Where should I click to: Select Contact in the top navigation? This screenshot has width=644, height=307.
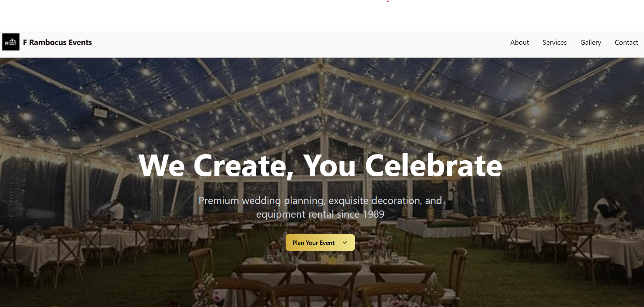coord(626,42)
